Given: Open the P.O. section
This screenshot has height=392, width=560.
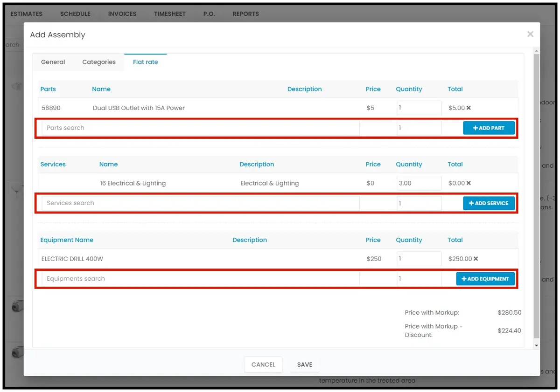Looking at the screenshot, I should tap(209, 14).
